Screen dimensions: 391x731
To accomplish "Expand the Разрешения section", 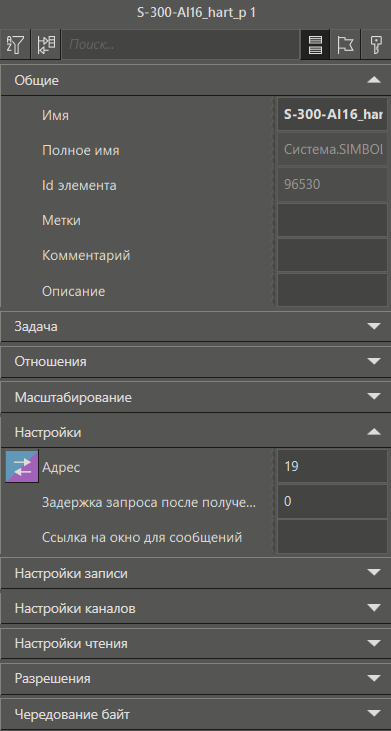I will [x=195, y=678].
